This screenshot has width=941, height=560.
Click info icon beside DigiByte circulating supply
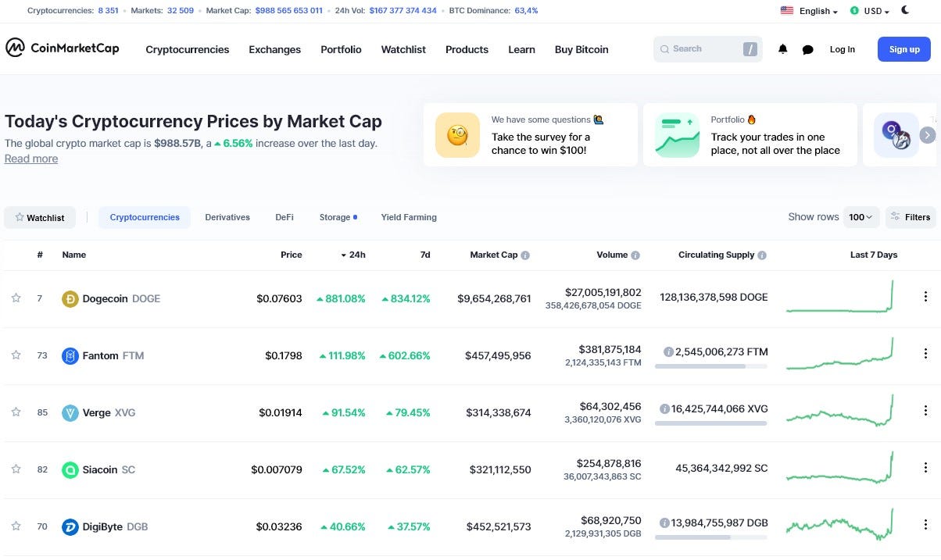click(664, 523)
